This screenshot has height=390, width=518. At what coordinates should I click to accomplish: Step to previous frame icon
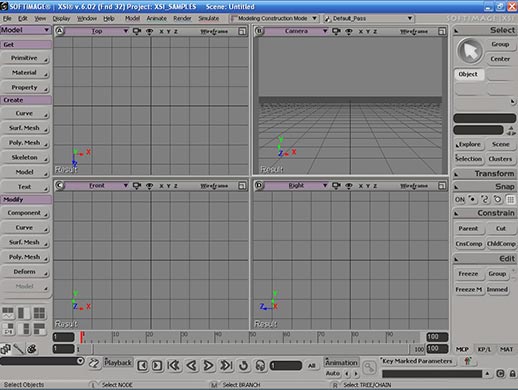[x=143, y=366]
